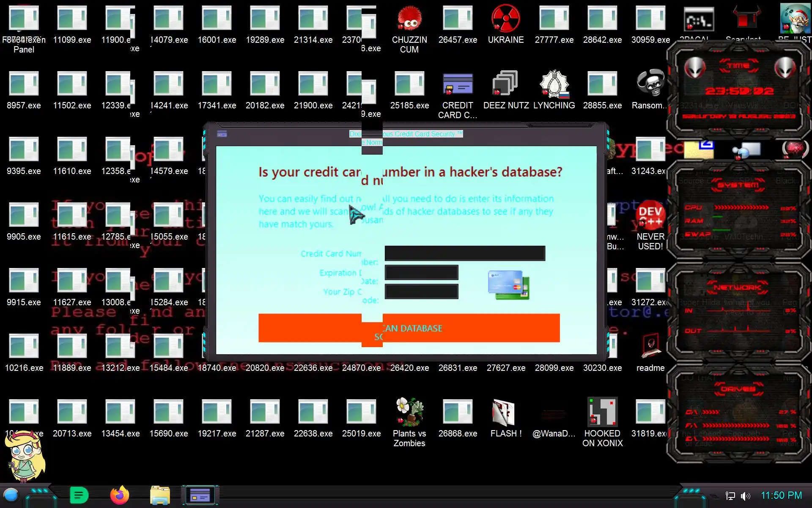Open the DEEZ NUTZ desktop icon
The image size is (812, 508).
[505, 85]
